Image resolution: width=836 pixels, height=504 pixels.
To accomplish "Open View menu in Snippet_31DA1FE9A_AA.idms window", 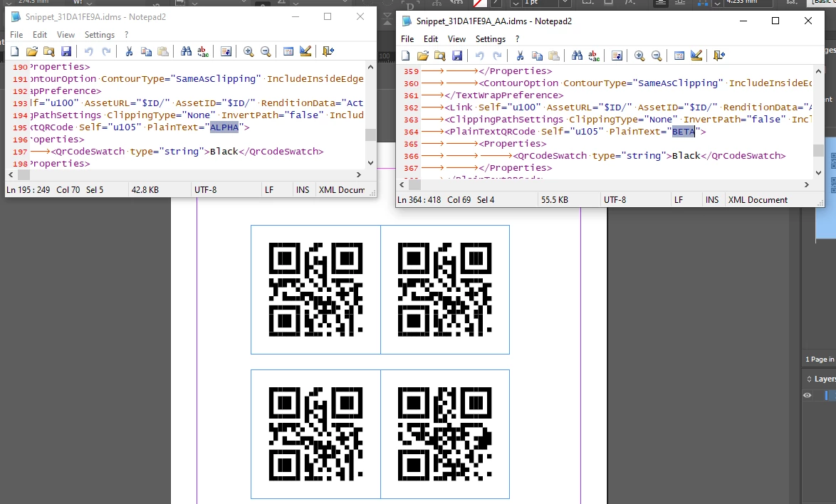I will pyautogui.click(x=456, y=39).
